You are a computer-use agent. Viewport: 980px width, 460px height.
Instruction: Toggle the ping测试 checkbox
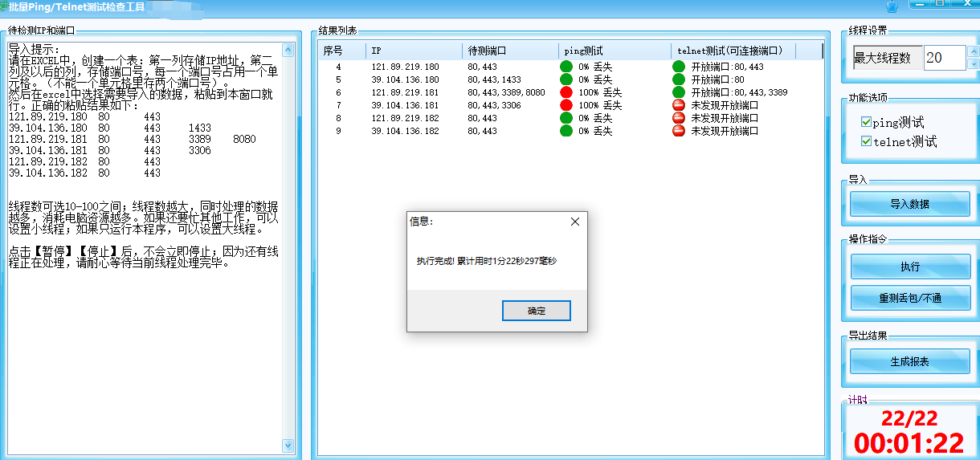[x=866, y=123]
